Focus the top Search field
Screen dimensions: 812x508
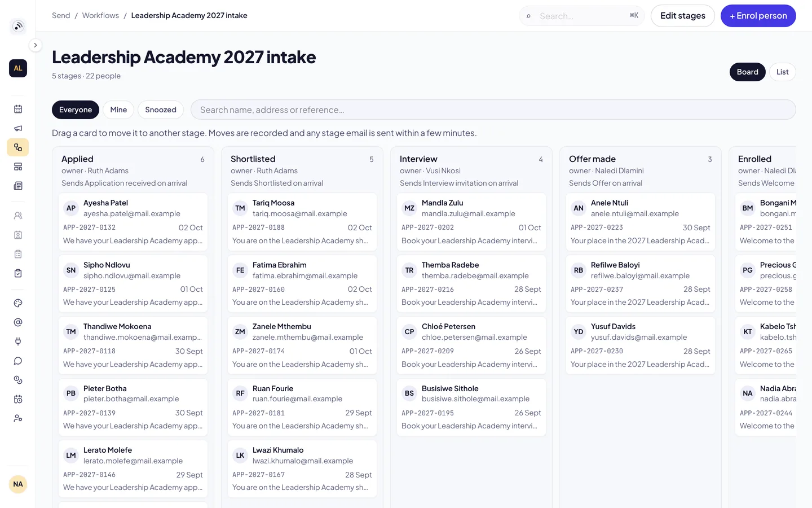coord(582,16)
